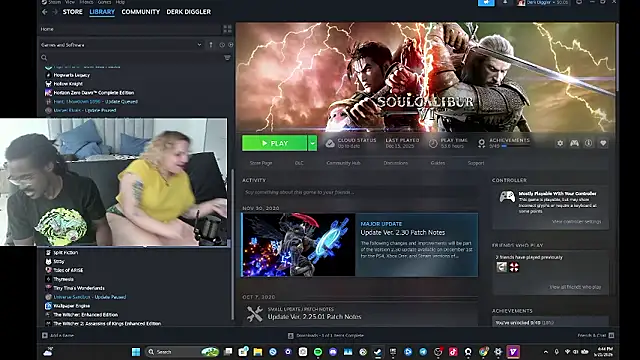Select Hollow Knight in game list
640x360 pixels.
click(x=68, y=84)
